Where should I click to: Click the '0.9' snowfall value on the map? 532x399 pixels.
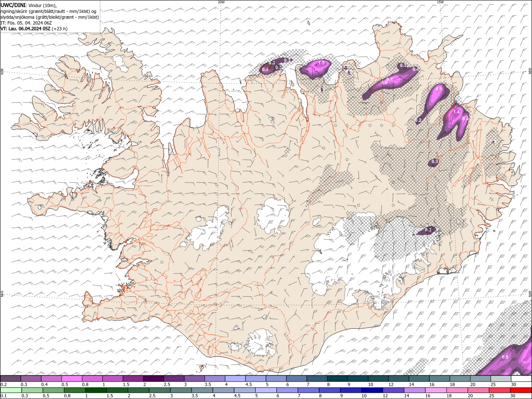point(439,89)
